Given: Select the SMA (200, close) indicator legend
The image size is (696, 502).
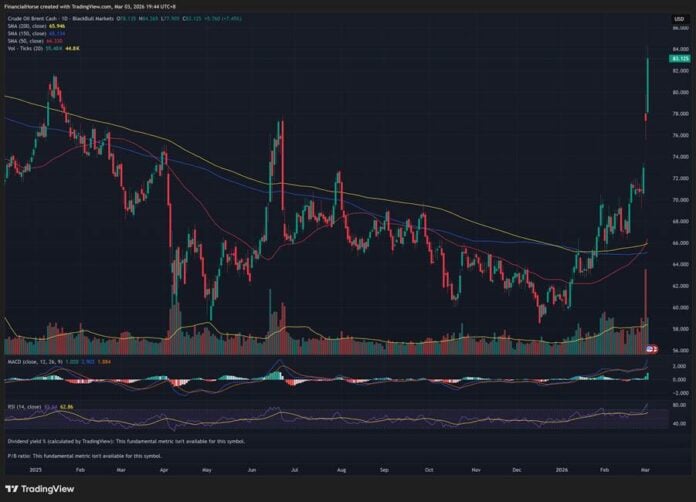Looking at the screenshot, I should 28,26.
